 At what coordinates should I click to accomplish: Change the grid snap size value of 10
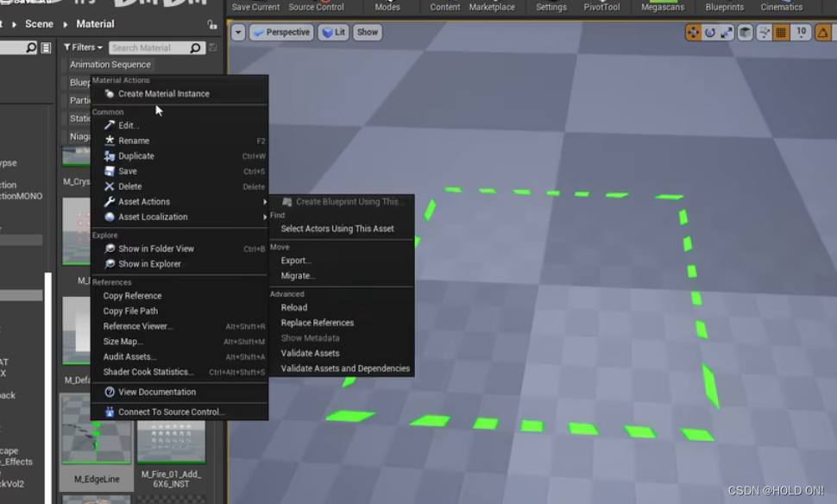801,32
